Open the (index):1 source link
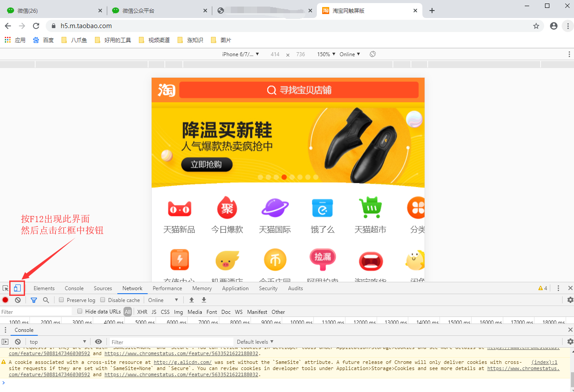The image size is (574, 392). (x=544, y=363)
